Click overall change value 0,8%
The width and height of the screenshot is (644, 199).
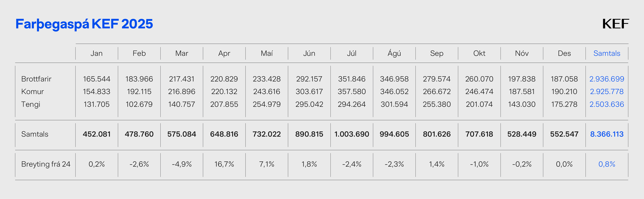(607, 164)
